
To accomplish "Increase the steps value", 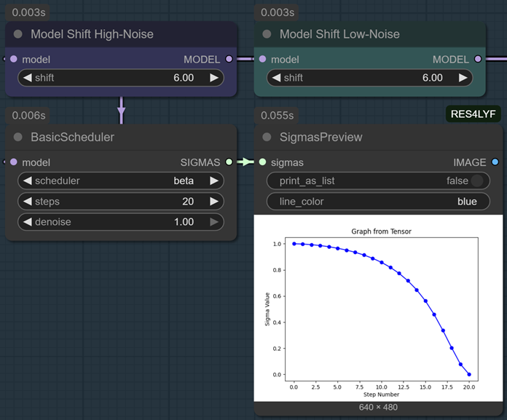I will pyautogui.click(x=214, y=202).
